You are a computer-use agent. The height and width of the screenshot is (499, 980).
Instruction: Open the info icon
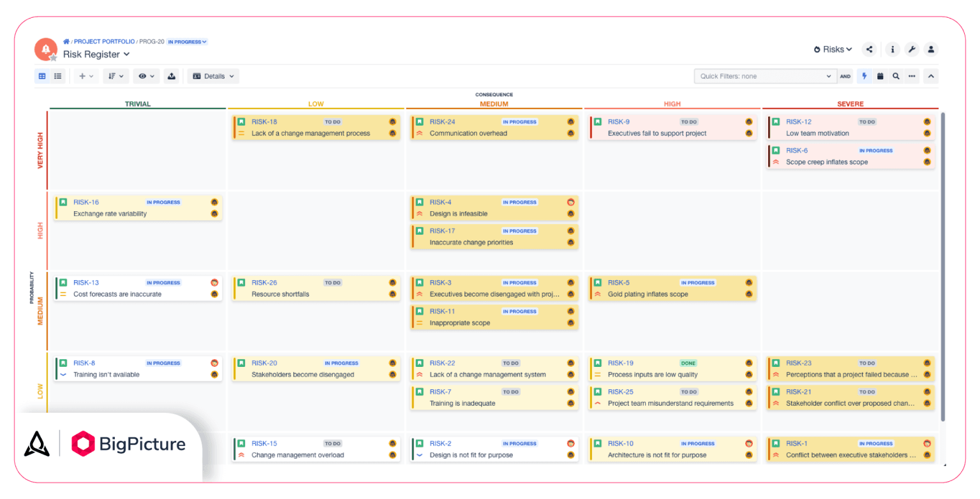point(893,49)
